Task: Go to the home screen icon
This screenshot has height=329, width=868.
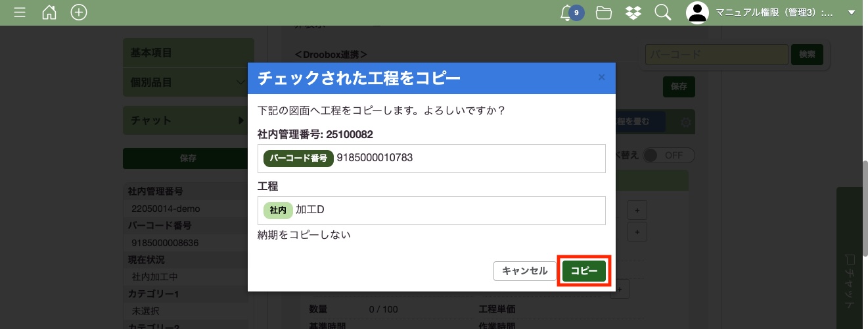Action: click(49, 13)
